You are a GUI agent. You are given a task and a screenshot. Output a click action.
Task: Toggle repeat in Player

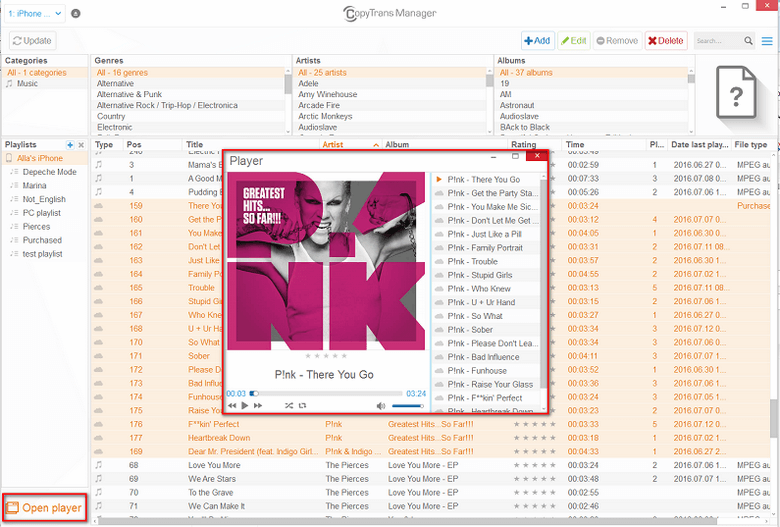302,406
